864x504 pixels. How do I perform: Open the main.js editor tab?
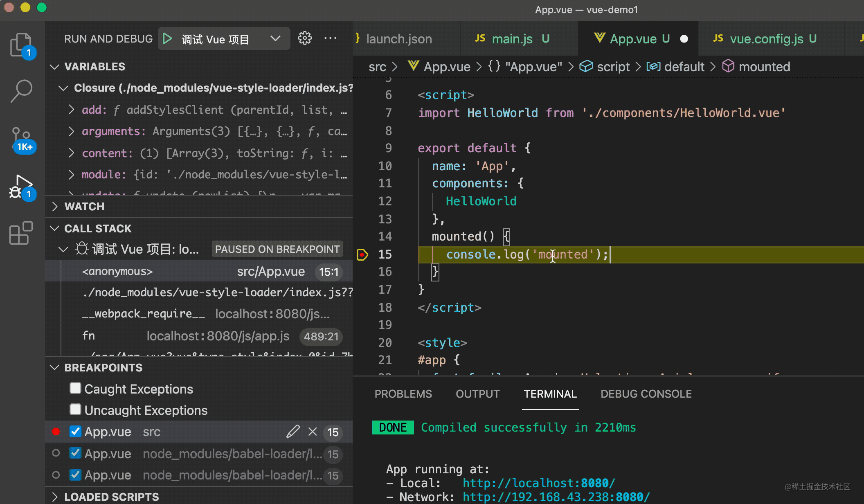tap(512, 39)
